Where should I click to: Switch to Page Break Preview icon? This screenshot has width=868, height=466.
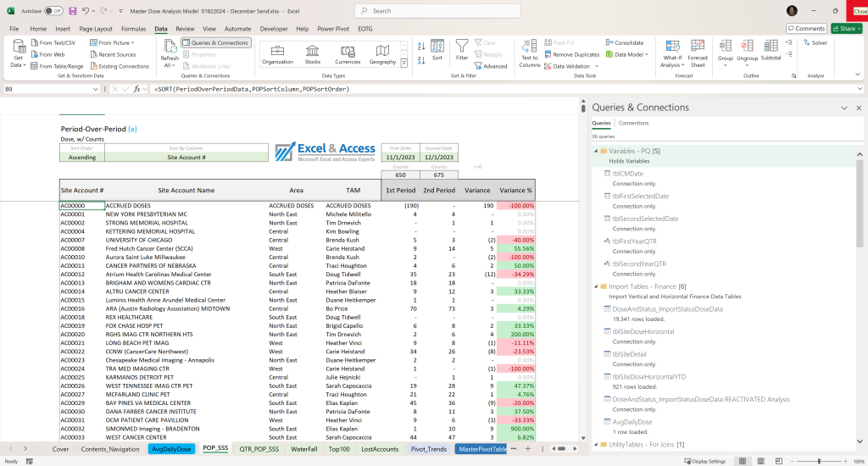pyautogui.click(x=779, y=461)
